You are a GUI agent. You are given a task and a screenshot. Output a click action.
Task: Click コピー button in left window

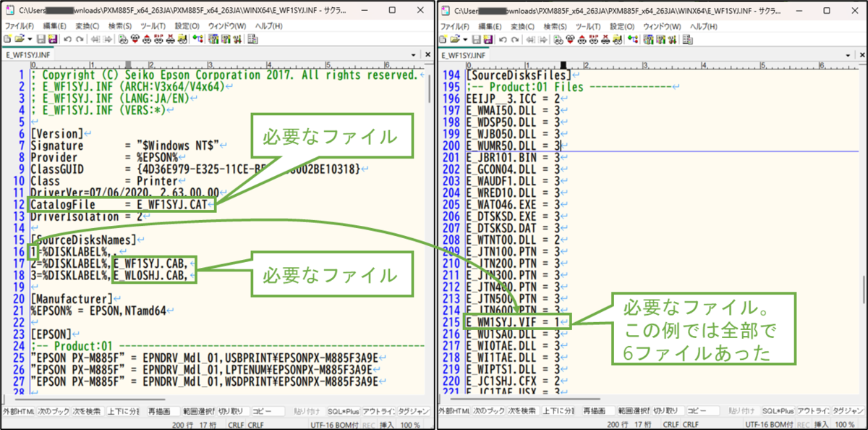268,411
